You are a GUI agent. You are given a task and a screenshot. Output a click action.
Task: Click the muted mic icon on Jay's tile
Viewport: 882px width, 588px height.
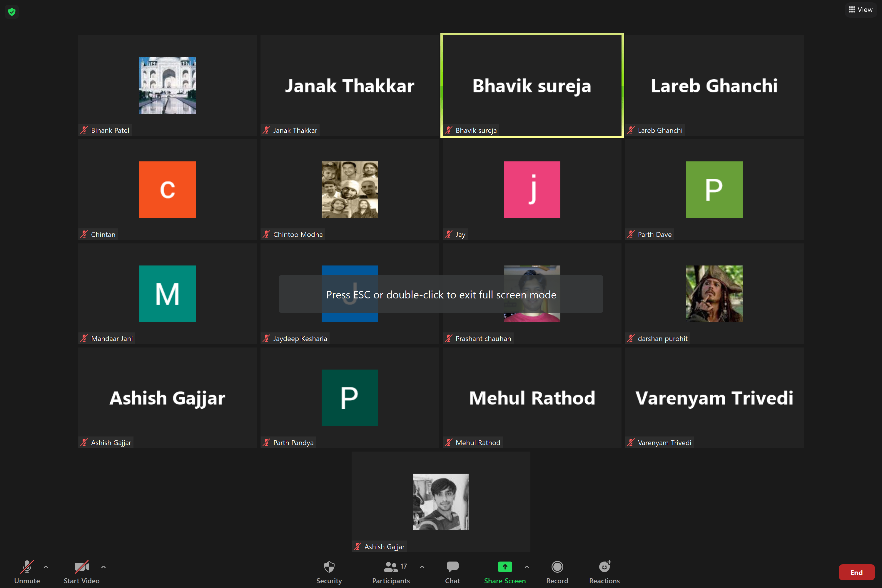pos(449,234)
